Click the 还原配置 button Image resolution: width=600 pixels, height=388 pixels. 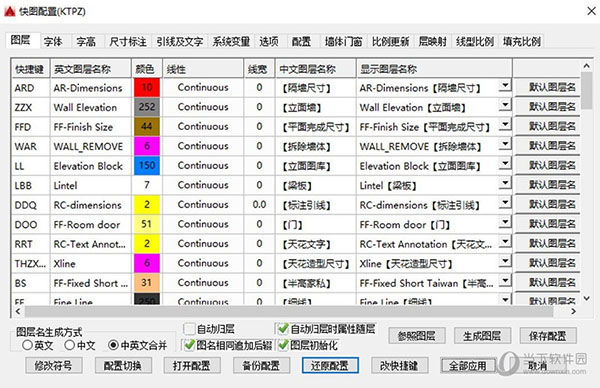tap(330, 365)
